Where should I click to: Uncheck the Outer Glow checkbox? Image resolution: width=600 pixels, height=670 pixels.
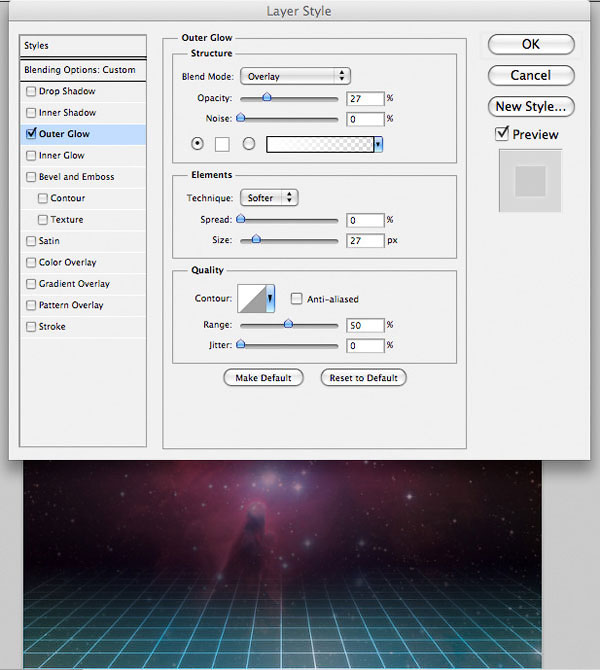(31, 134)
